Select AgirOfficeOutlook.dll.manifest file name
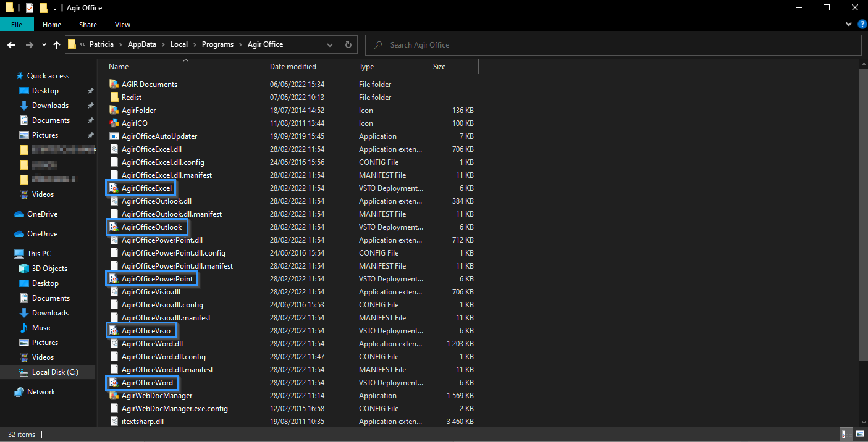868x442 pixels. (x=172, y=214)
